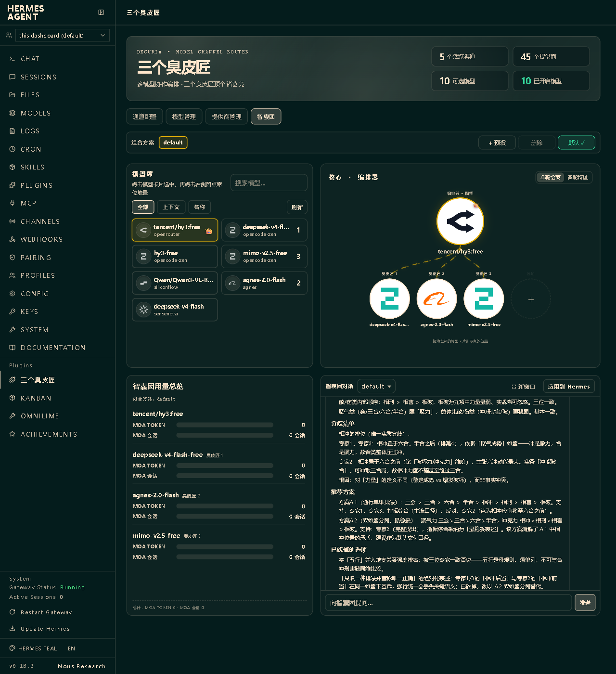The image size is (616, 674).
Task: Select the Qwen/Qwen3-VL siliconflow model card
Action: pos(175,283)
